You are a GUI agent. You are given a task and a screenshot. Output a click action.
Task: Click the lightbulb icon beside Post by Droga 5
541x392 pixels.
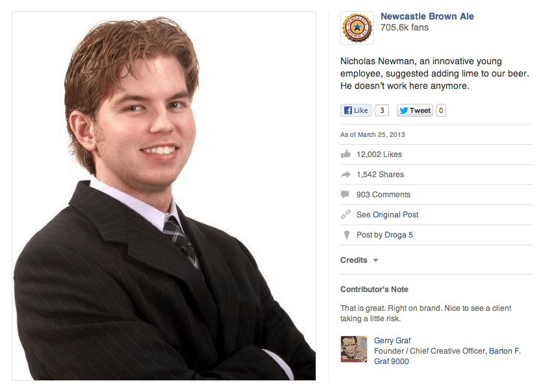(347, 235)
